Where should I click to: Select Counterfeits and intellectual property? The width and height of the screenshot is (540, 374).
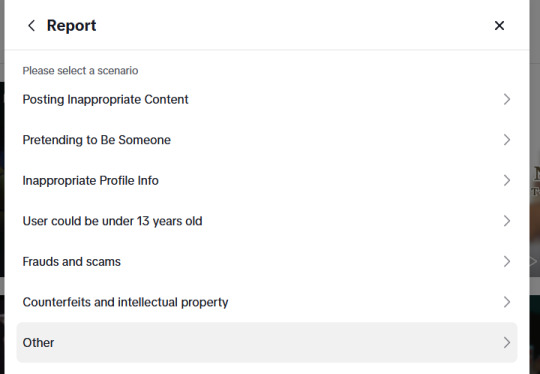coord(267,302)
